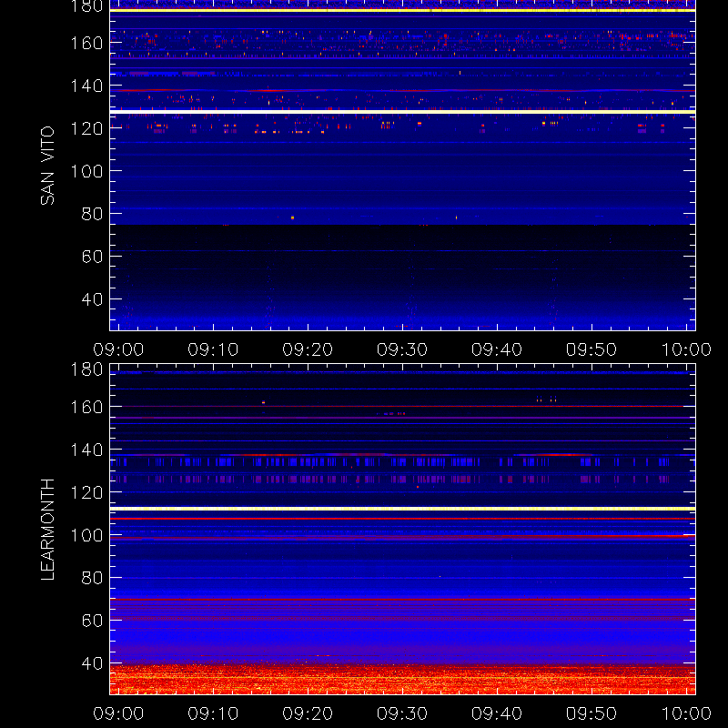This screenshot has height=728, width=728.
Task: Select the 120 frequency tick of San Vito plot
Action: pyautogui.click(x=86, y=128)
